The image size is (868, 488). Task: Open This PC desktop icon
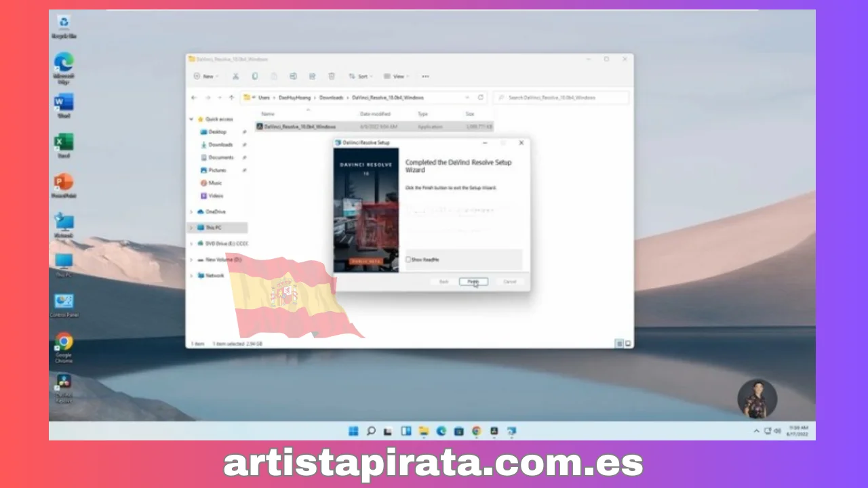[64, 265]
